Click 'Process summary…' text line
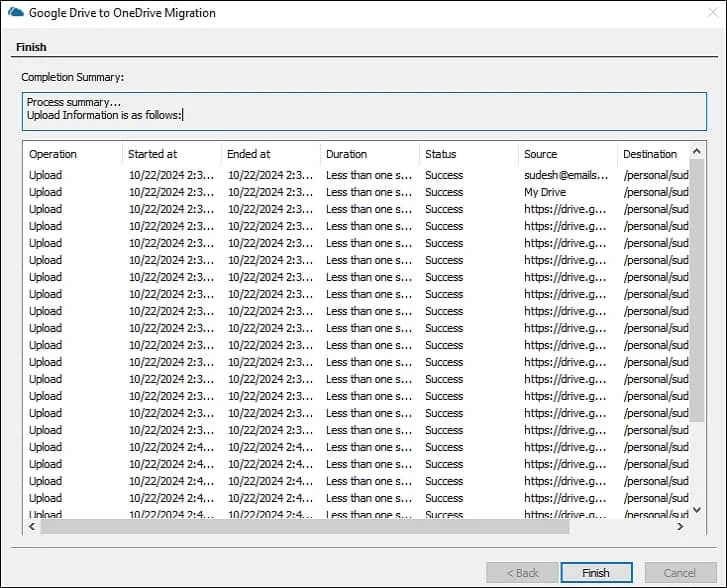Image resolution: width=727 pixels, height=588 pixels. pyautogui.click(x=73, y=102)
